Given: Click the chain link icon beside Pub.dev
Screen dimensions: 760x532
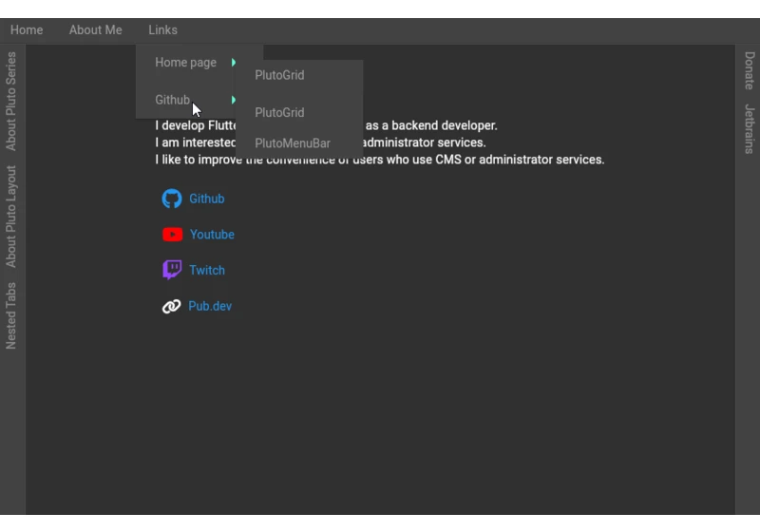Looking at the screenshot, I should click(171, 306).
